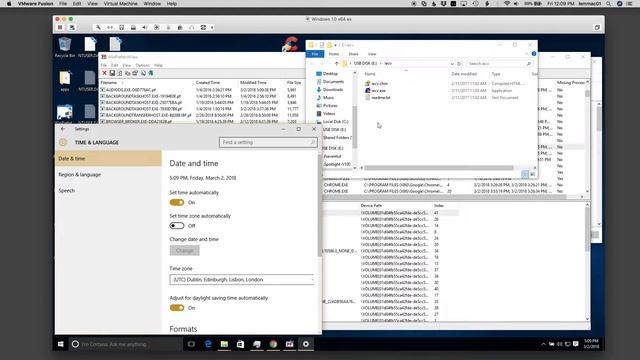
Task: Go up one folder in Explorer
Action: 336,64
